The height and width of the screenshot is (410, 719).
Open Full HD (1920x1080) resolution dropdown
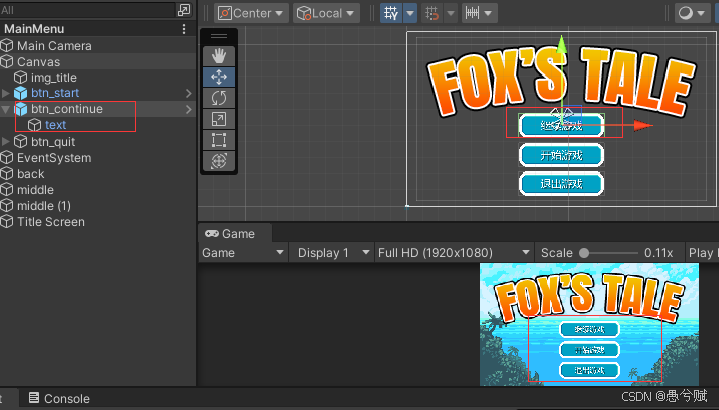tap(454, 253)
